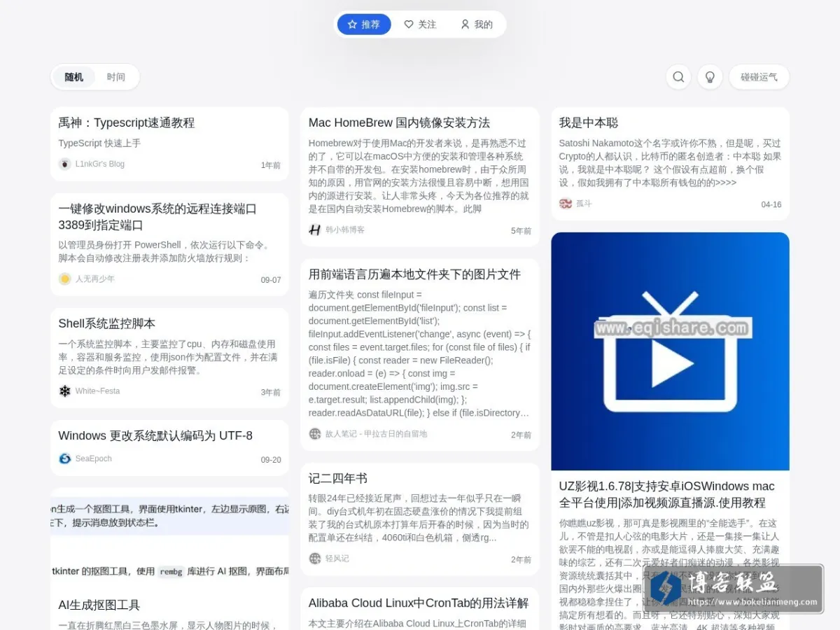Click the 故人笔记 author globe avatar
This screenshot has width=840, height=630.
315,434
